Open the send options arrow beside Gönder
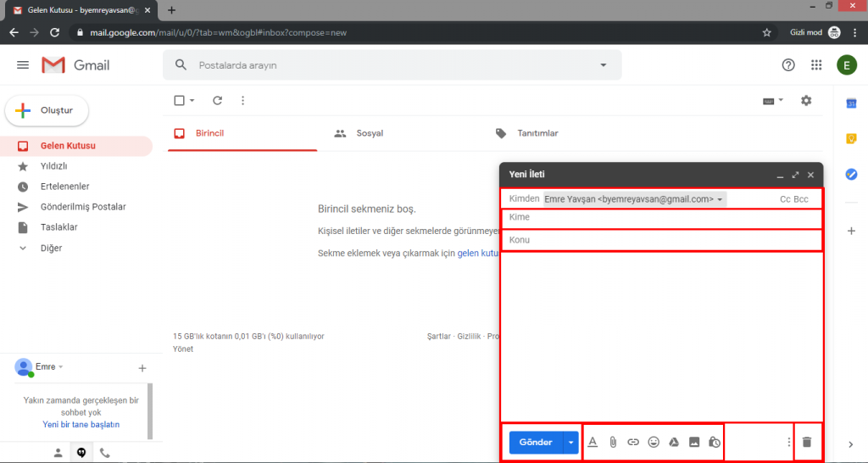Viewport: 868px width, 463px height. tap(571, 442)
